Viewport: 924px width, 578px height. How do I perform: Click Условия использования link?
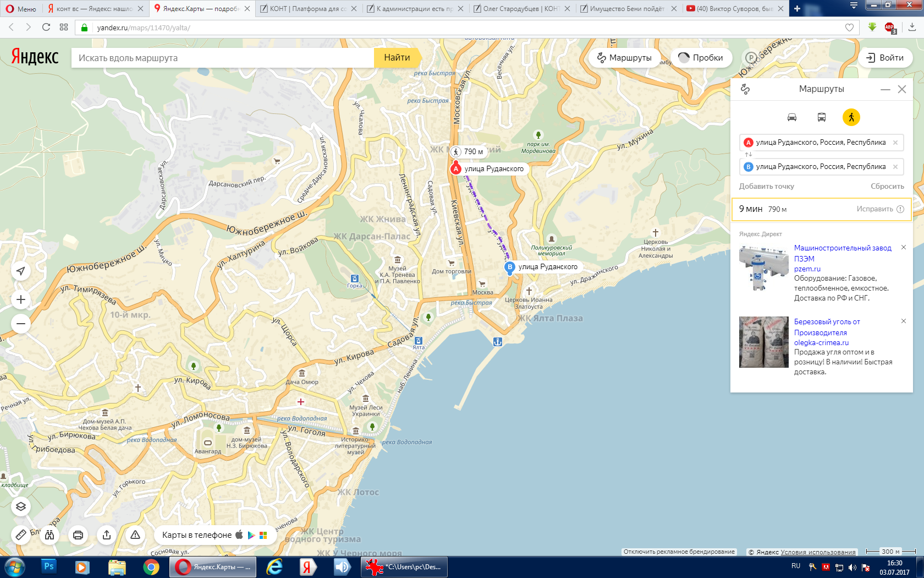coord(818,552)
